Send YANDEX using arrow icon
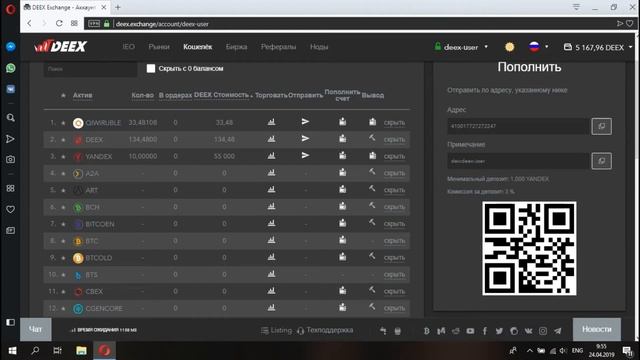The height and width of the screenshot is (360, 640). coord(305,156)
